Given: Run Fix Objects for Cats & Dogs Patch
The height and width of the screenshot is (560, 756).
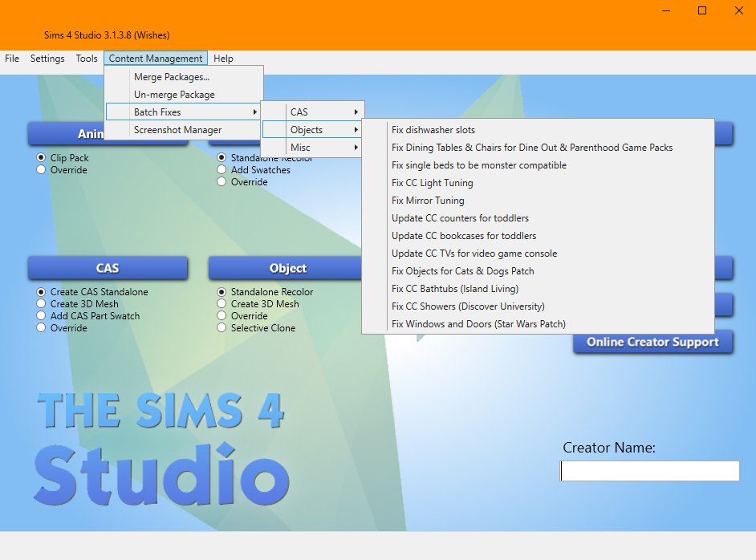Looking at the screenshot, I should (462, 271).
